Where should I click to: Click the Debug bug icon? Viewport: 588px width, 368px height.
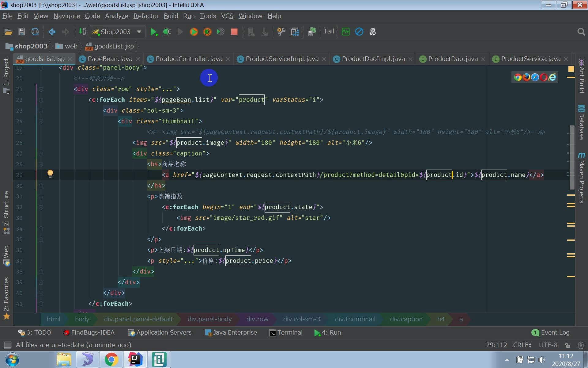point(167,32)
